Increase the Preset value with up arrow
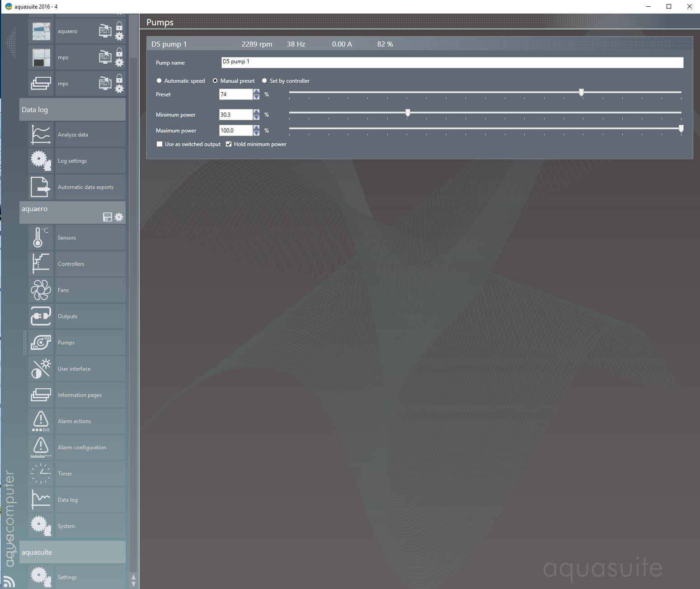Image resolution: width=700 pixels, height=589 pixels. [x=257, y=92]
